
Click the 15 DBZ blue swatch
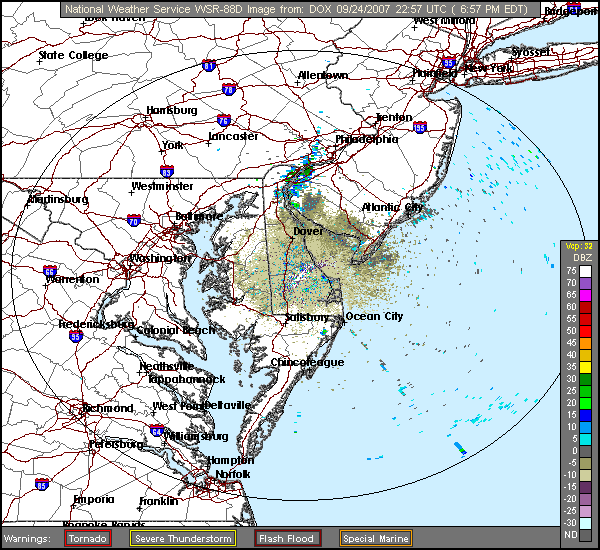585,415
